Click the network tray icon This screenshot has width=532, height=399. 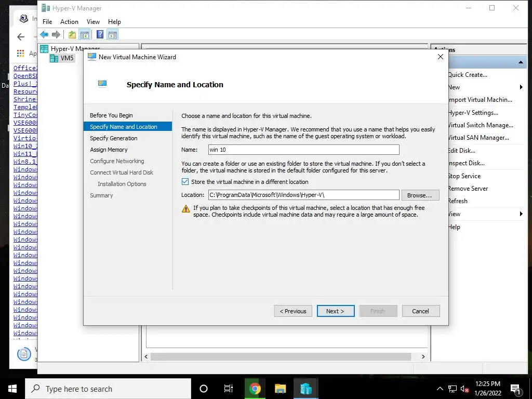click(453, 389)
